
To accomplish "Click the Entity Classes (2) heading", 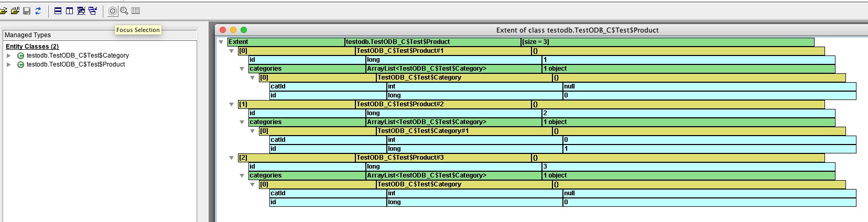I will [32, 47].
